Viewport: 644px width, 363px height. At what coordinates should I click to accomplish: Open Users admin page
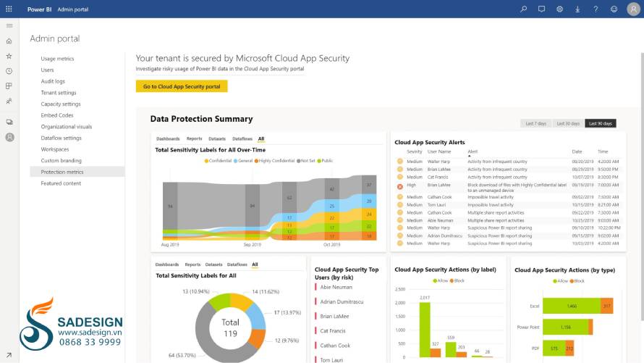coord(47,70)
